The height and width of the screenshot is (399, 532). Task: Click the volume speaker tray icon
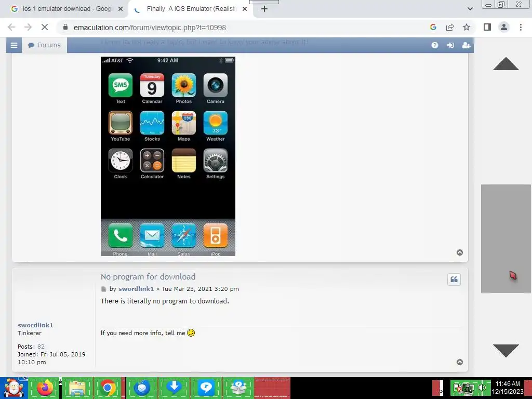(482, 388)
